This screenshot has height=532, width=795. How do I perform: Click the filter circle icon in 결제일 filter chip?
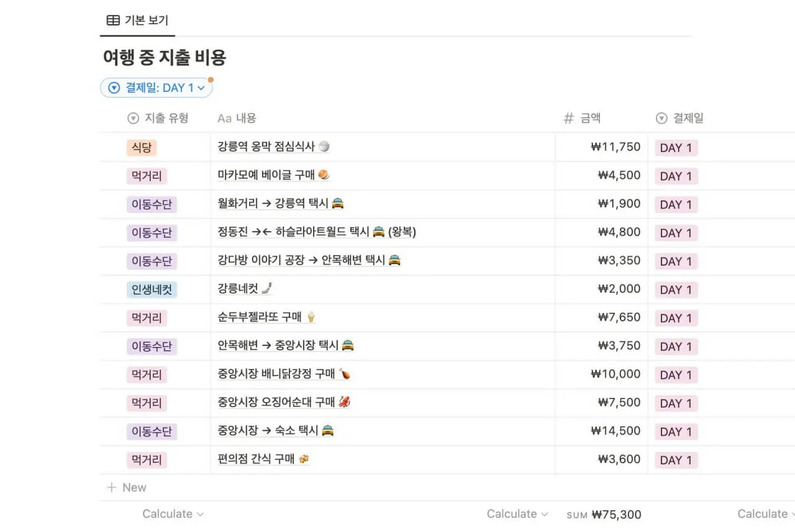point(114,88)
